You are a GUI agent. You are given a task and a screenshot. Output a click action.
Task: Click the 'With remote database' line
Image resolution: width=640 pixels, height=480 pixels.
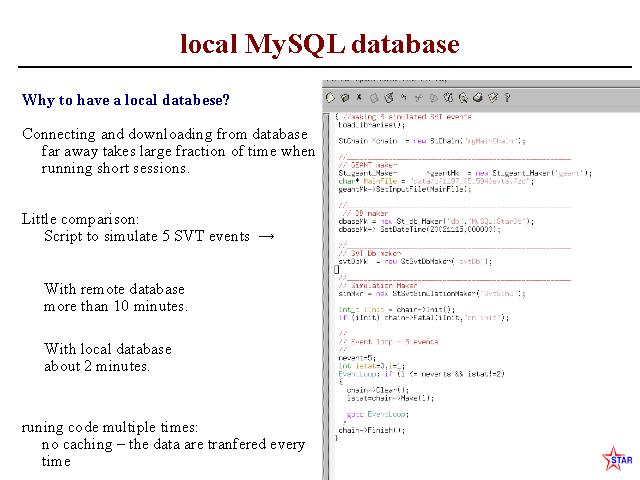[x=114, y=289]
